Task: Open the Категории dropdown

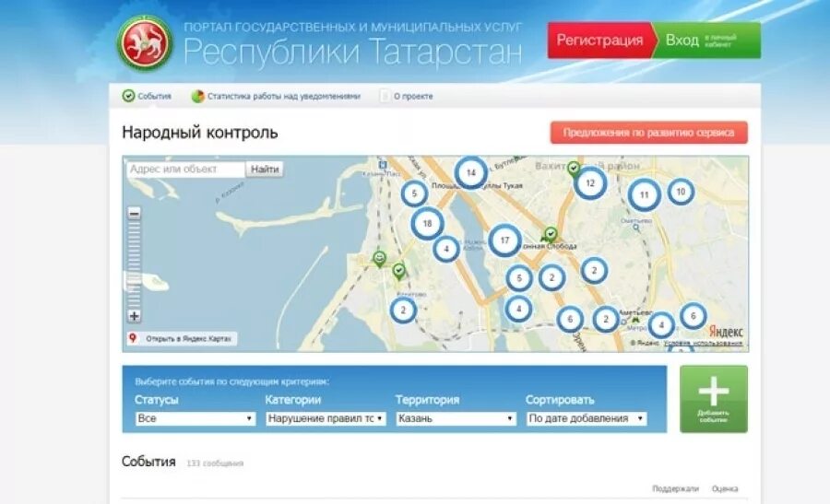Action: pos(326,418)
